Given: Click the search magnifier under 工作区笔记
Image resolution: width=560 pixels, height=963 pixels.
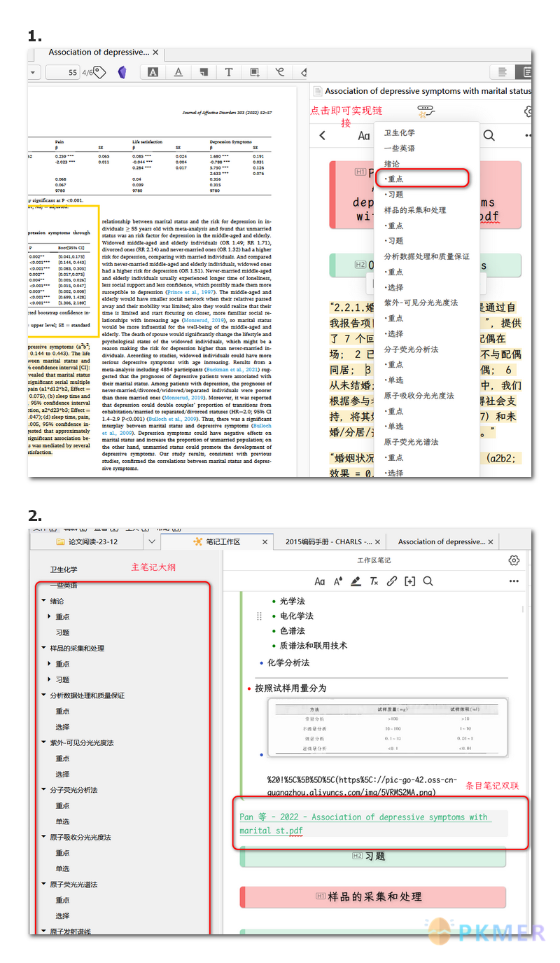Looking at the screenshot, I should [428, 581].
